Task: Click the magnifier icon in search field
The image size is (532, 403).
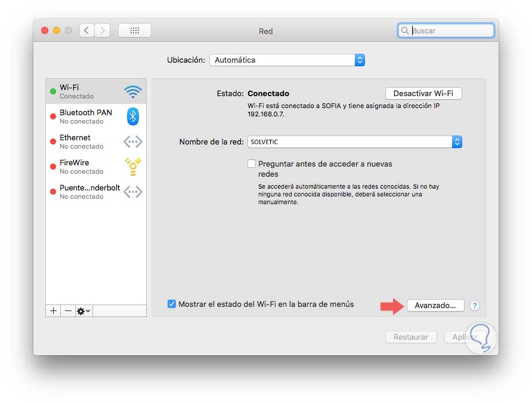Action: click(x=404, y=30)
